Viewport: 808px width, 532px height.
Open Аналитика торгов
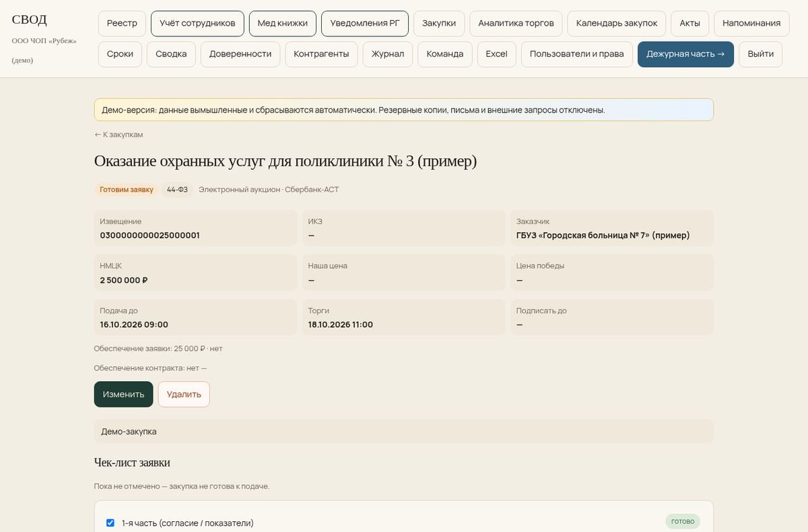516,23
